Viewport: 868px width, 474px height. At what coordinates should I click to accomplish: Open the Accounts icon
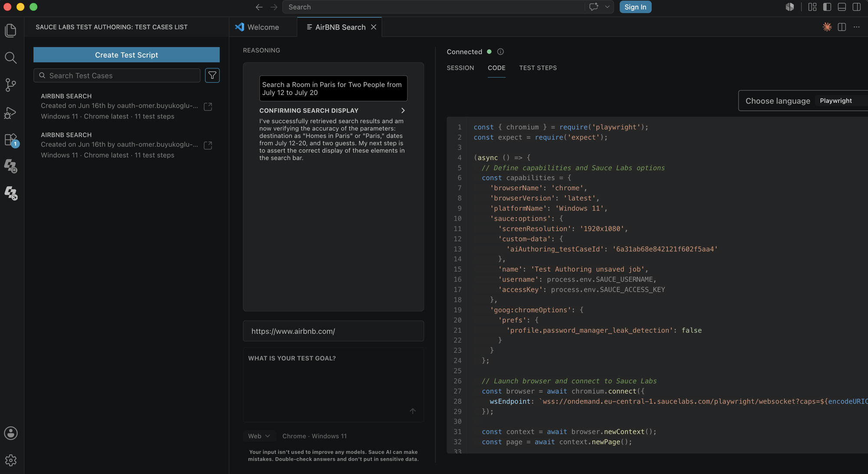(11, 433)
